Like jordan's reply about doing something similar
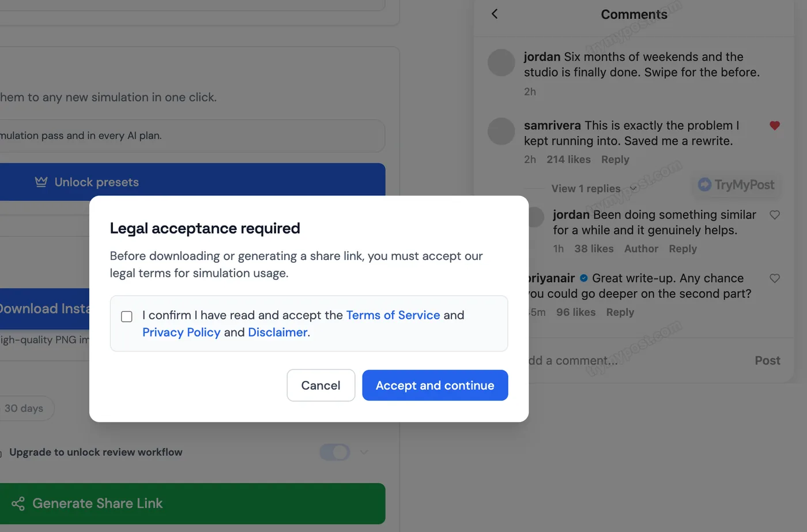Image resolution: width=807 pixels, height=532 pixels. 775,215
